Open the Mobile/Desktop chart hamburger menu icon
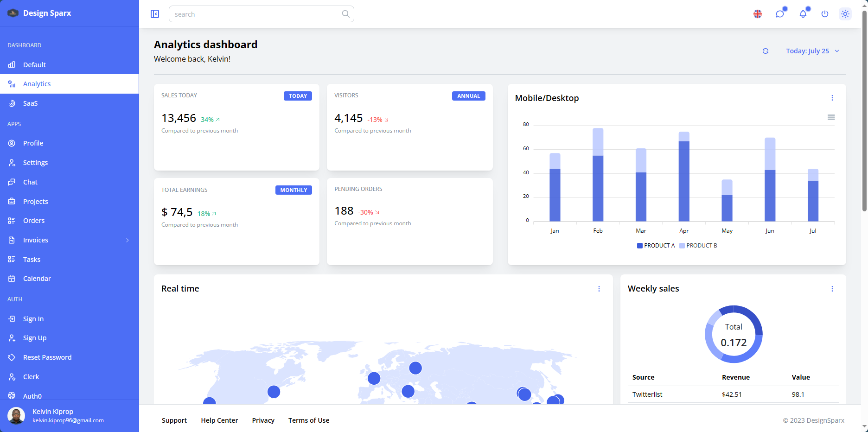The width and height of the screenshot is (868, 432). (x=831, y=117)
